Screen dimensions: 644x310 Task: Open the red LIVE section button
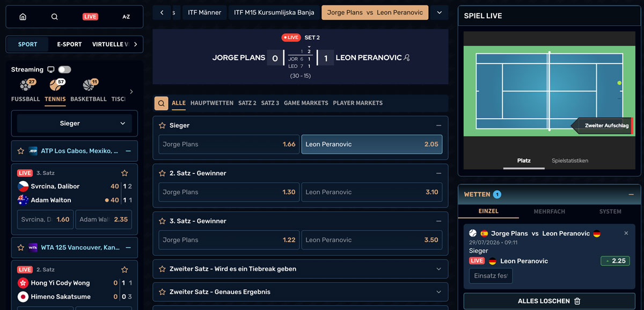coord(90,17)
